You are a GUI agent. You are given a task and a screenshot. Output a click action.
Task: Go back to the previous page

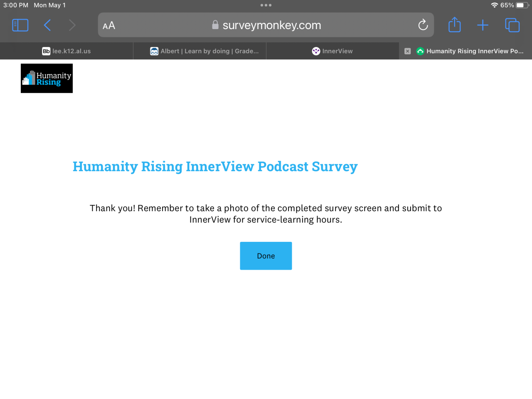[x=47, y=25]
